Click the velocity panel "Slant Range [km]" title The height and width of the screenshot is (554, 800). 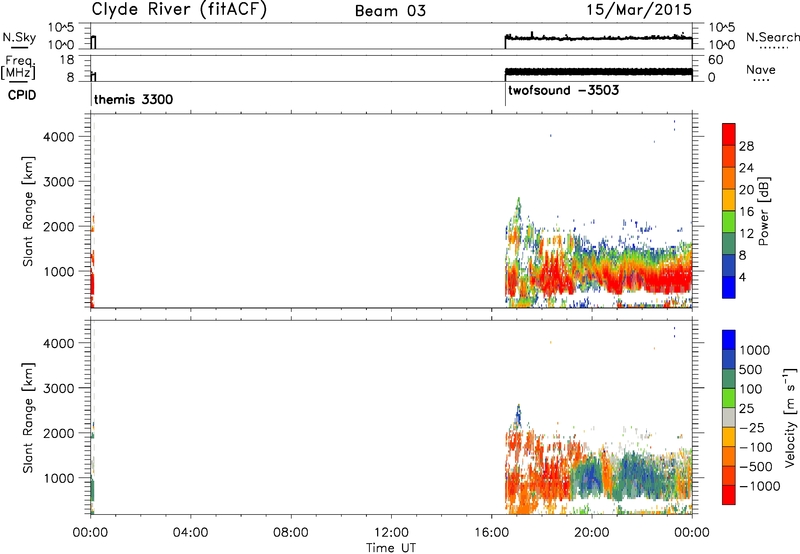[28, 418]
